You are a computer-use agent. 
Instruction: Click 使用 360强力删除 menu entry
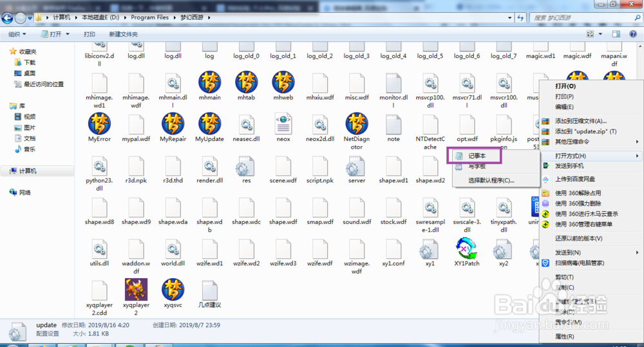pos(578,203)
